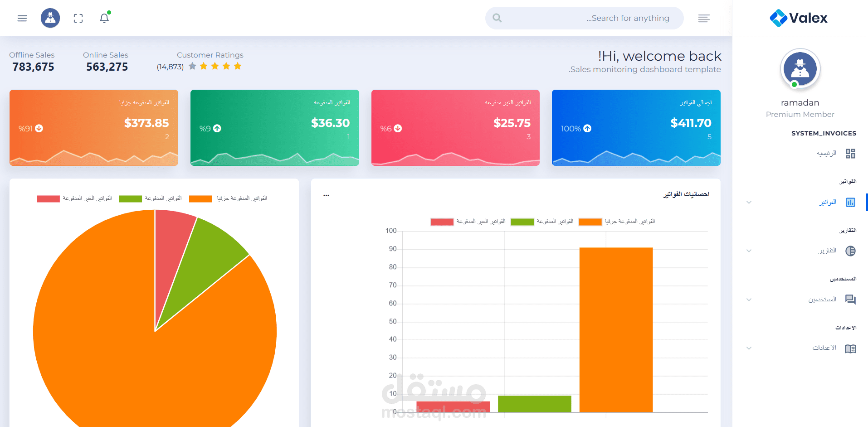Click التقارير reports pie icon
The image size is (868, 430).
pyautogui.click(x=850, y=251)
